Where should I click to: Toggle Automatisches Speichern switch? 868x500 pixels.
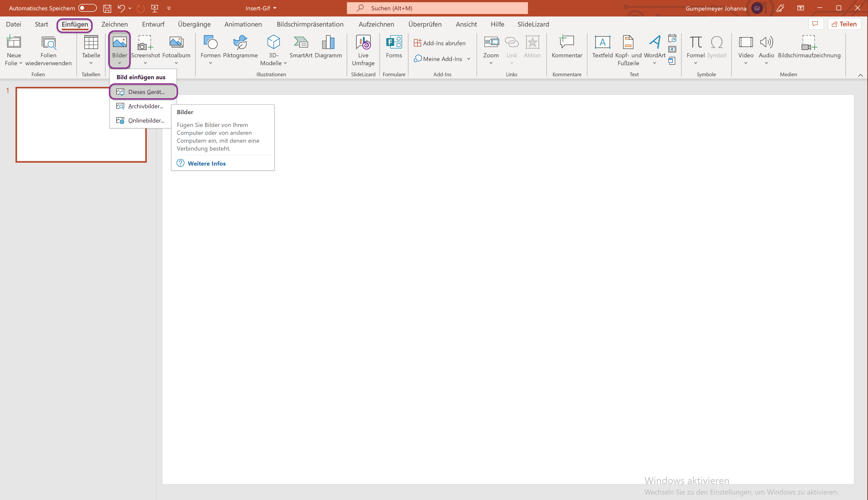(87, 8)
